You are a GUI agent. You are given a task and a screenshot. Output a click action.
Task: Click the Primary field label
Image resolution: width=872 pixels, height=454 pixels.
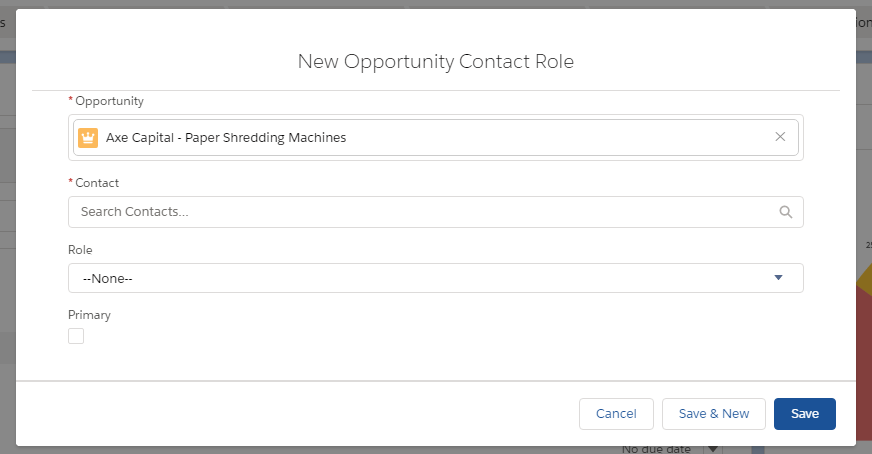coord(89,315)
